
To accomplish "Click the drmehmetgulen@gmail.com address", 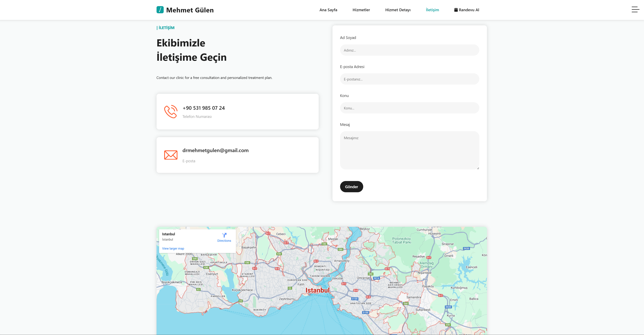I will pos(215,150).
